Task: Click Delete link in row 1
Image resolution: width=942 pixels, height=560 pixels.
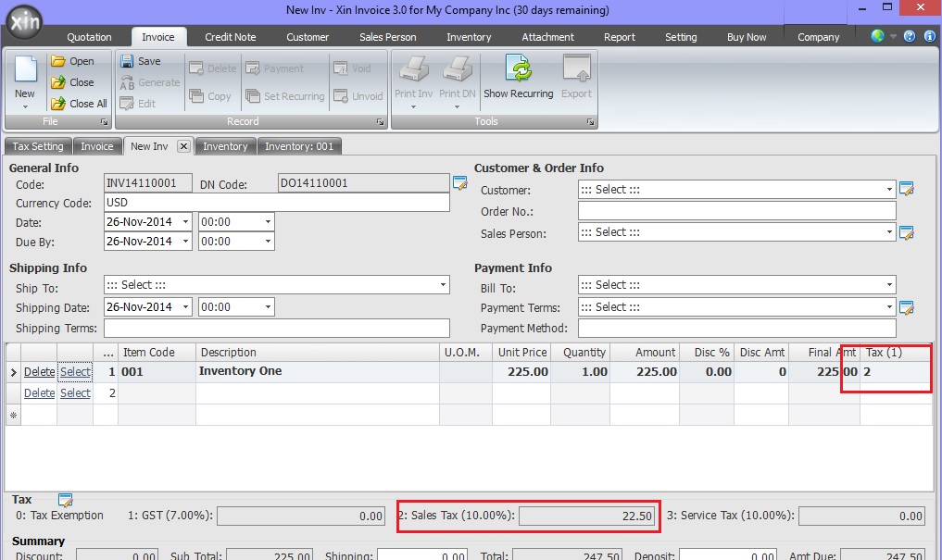Action: (39, 372)
